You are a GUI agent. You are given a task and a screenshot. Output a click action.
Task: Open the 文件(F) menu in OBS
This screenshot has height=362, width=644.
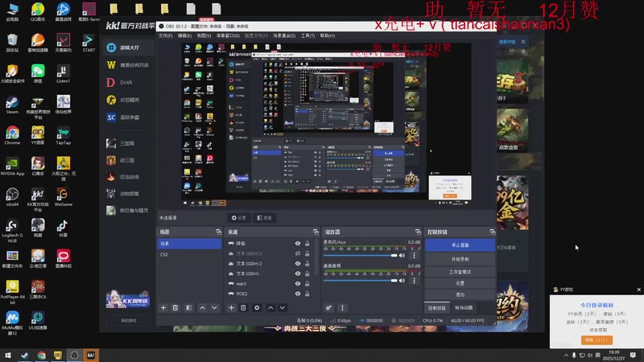[x=166, y=35]
